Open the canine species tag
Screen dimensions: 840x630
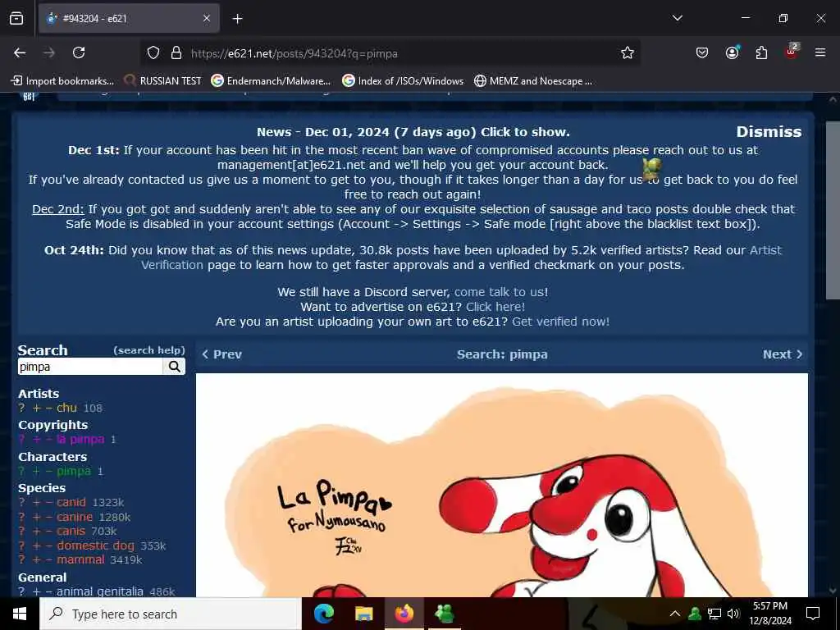75,517
